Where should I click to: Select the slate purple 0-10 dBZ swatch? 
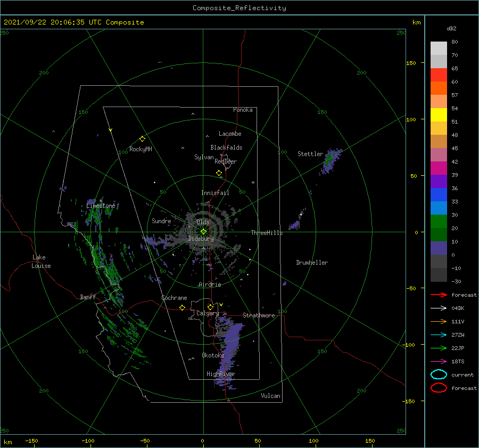click(x=439, y=248)
